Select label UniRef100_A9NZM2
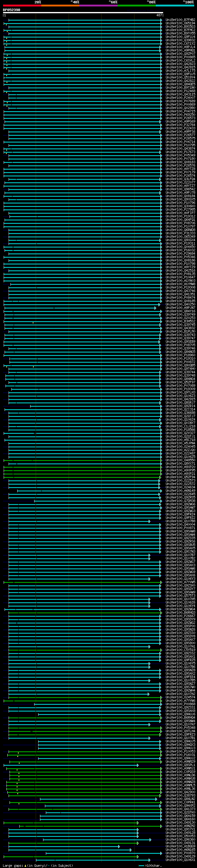Viewport: 197px width, 868px height. pyautogui.click(x=180, y=826)
